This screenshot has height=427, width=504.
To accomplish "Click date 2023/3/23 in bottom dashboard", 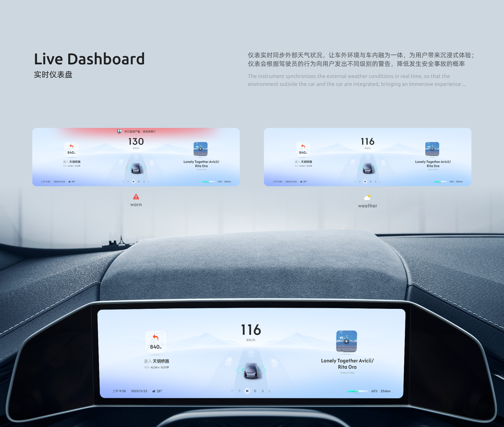I will 139,391.
